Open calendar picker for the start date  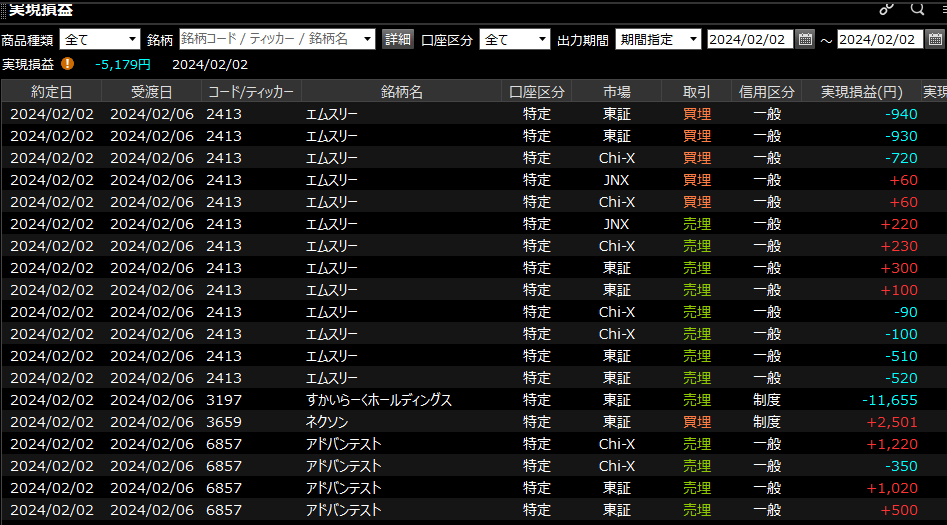click(805, 40)
